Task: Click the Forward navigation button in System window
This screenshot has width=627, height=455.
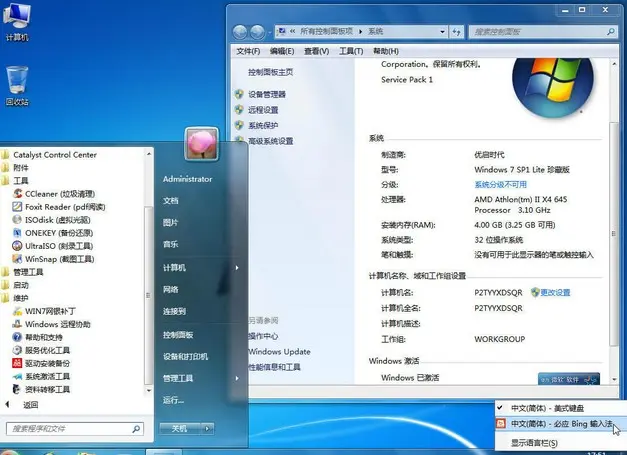Action: pyautogui.click(x=258, y=32)
